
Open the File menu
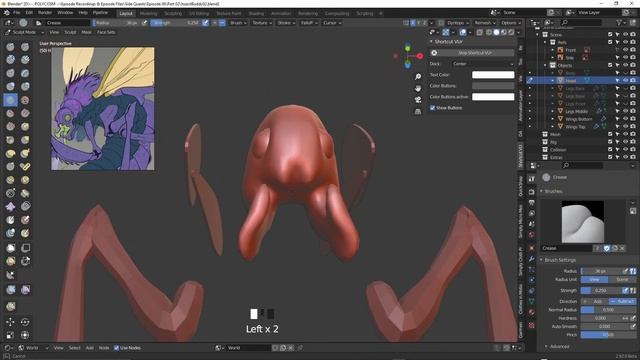click(x=16, y=13)
